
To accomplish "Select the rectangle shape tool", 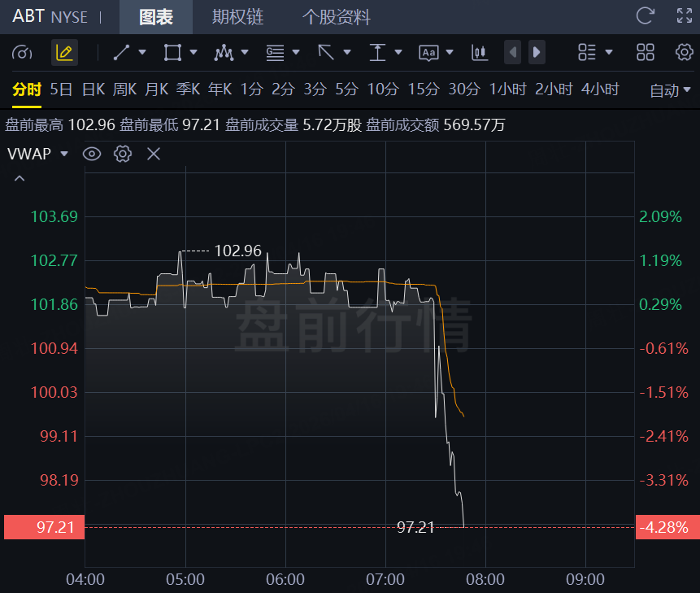I will (x=172, y=53).
